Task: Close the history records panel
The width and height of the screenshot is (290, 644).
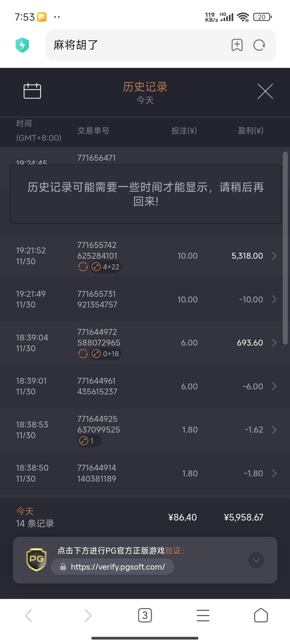Action: point(265,91)
